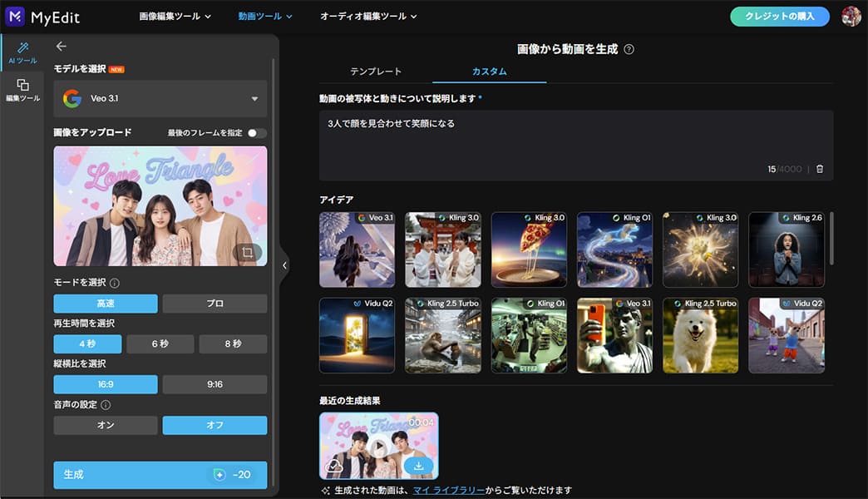
Task: Open help via the question mark icon
Action: (630, 48)
